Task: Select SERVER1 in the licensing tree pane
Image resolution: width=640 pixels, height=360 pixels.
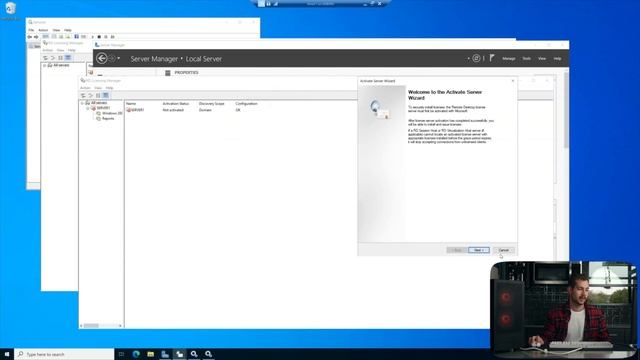Action: 103,108
